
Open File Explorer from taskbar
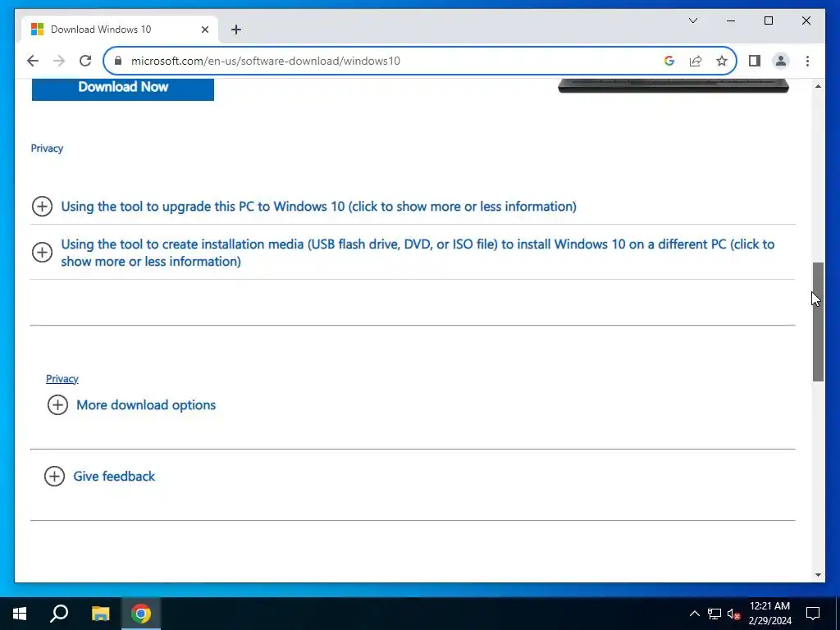tap(100, 614)
